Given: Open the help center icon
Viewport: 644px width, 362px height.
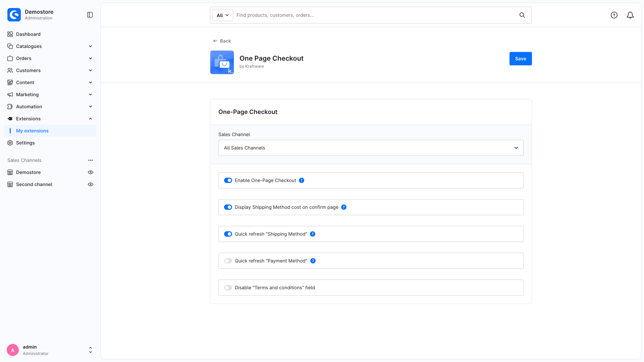Looking at the screenshot, I should pos(614,15).
